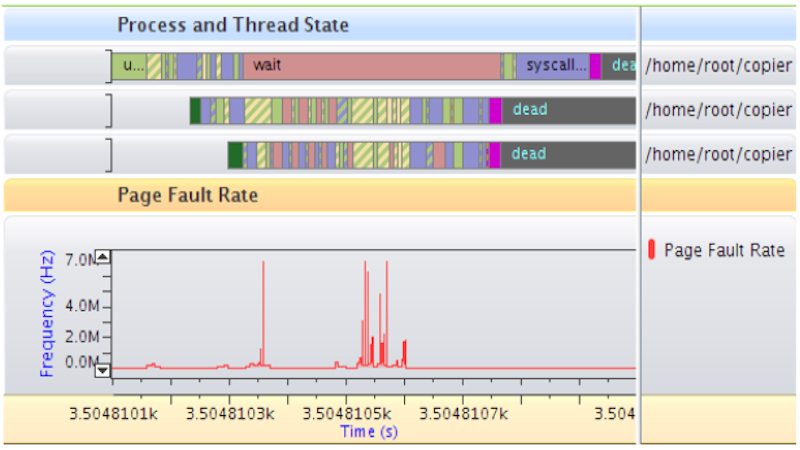The height and width of the screenshot is (450, 800).
Task: Click the bracket handle of first thread row
Action: 109,66
